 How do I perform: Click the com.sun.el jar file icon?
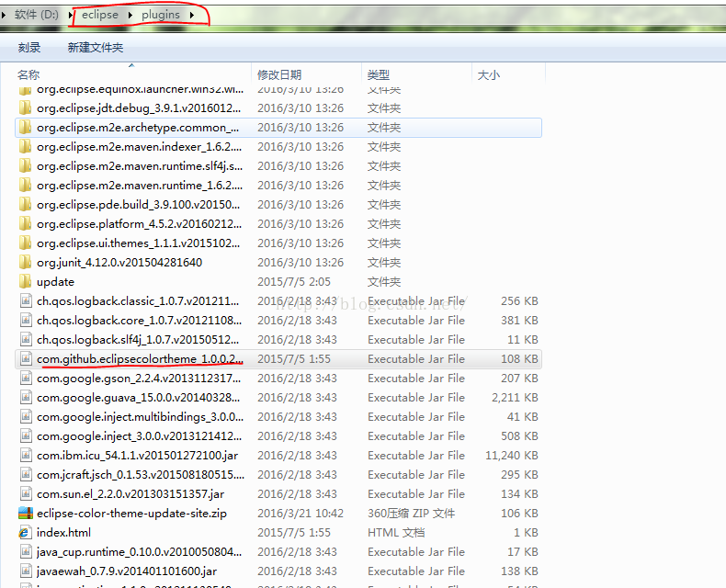pos(26,494)
